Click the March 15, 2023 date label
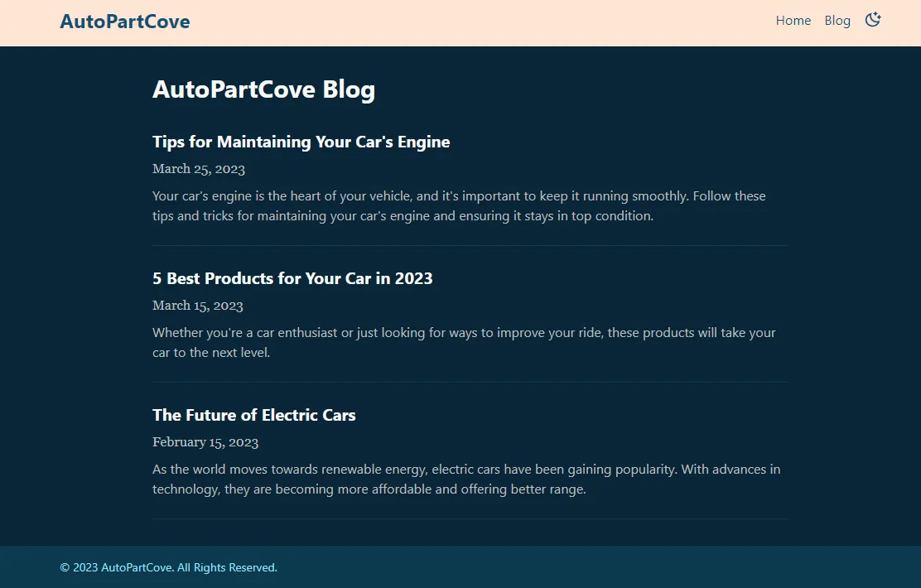The image size is (921, 588). 197,305
